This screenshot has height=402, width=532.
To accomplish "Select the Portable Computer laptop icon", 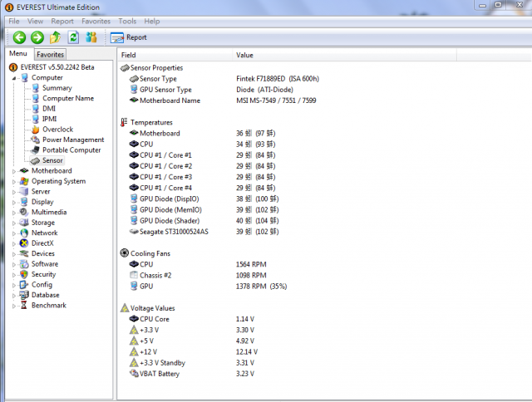I will coord(35,150).
